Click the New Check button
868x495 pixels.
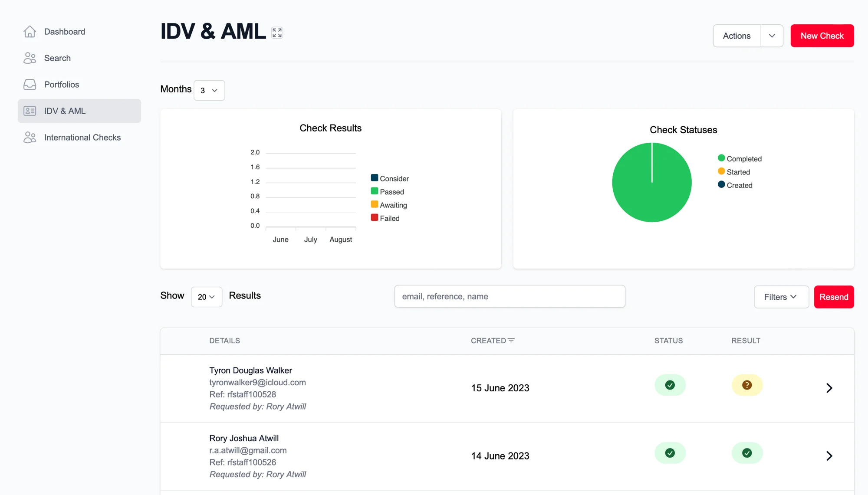[822, 36]
